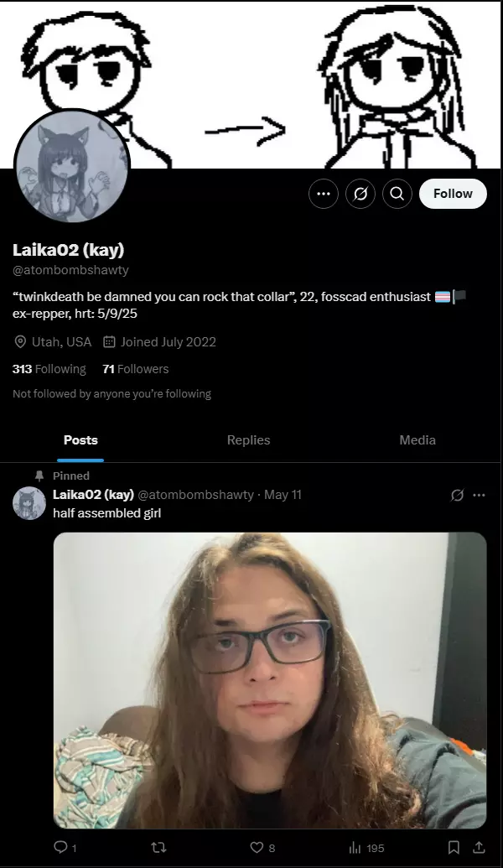
Task: View the 71 Followers list
Action: [x=135, y=369]
